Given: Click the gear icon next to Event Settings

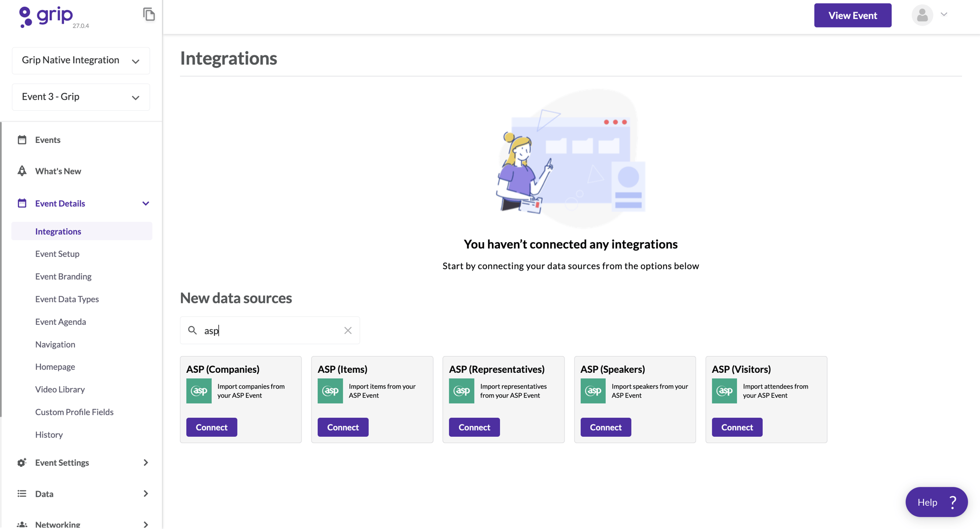Looking at the screenshot, I should pos(22,462).
